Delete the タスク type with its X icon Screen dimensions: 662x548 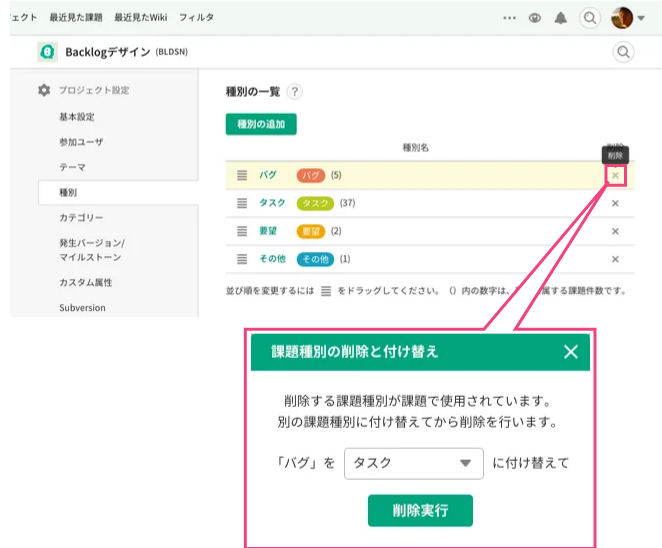[615, 203]
